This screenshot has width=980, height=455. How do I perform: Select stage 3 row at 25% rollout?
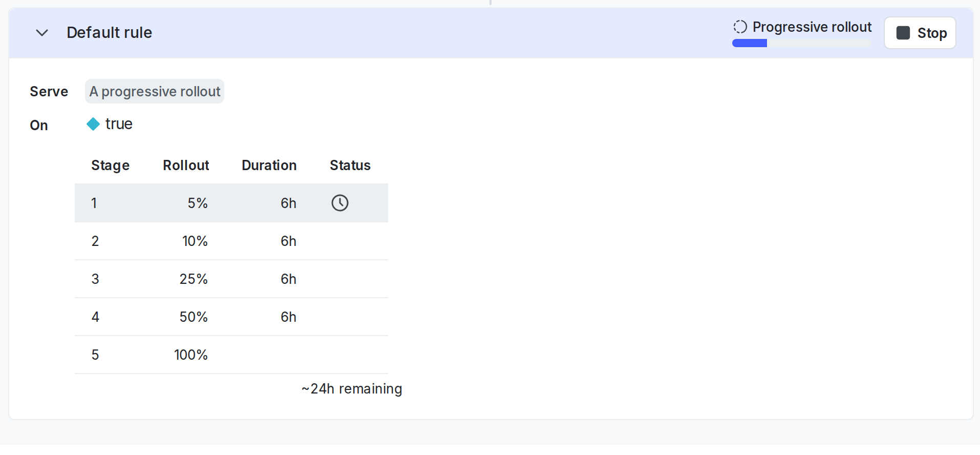pos(231,279)
